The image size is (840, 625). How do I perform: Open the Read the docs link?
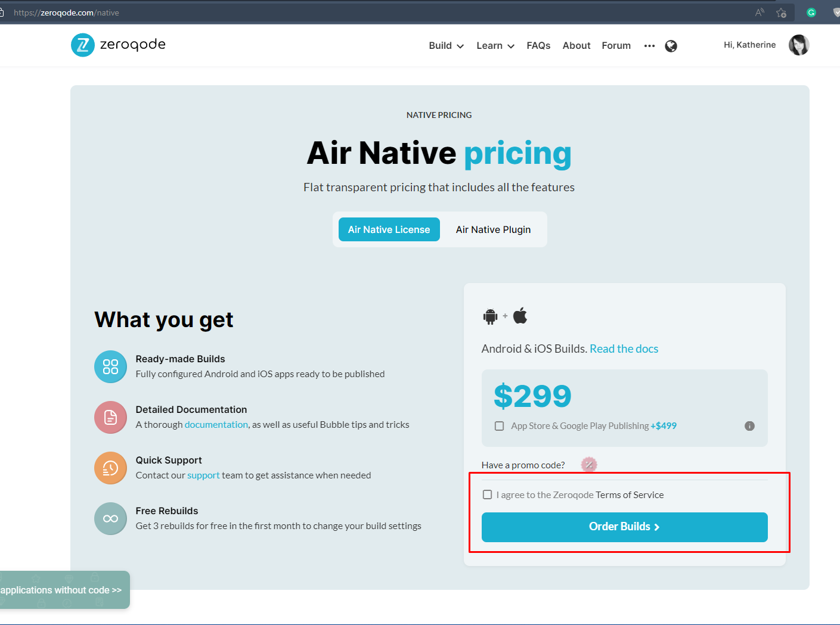point(624,349)
